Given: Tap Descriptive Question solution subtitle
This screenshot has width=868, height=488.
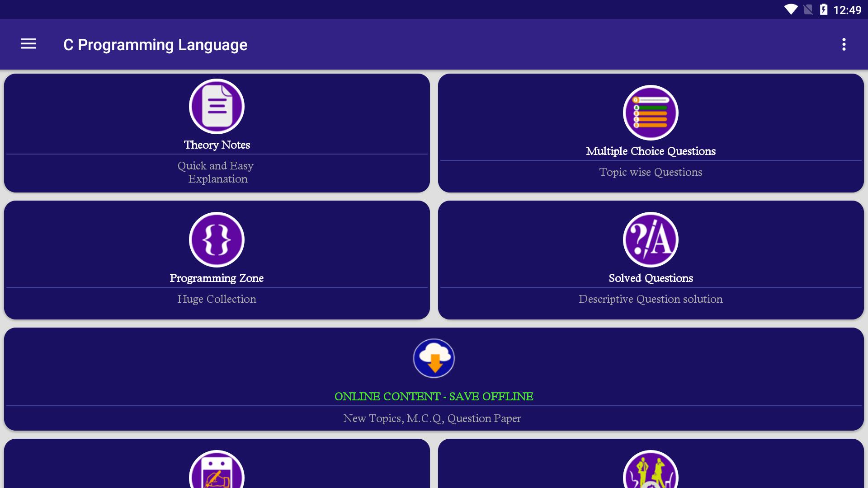Looking at the screenshot, I should click(x=651, y=299).
